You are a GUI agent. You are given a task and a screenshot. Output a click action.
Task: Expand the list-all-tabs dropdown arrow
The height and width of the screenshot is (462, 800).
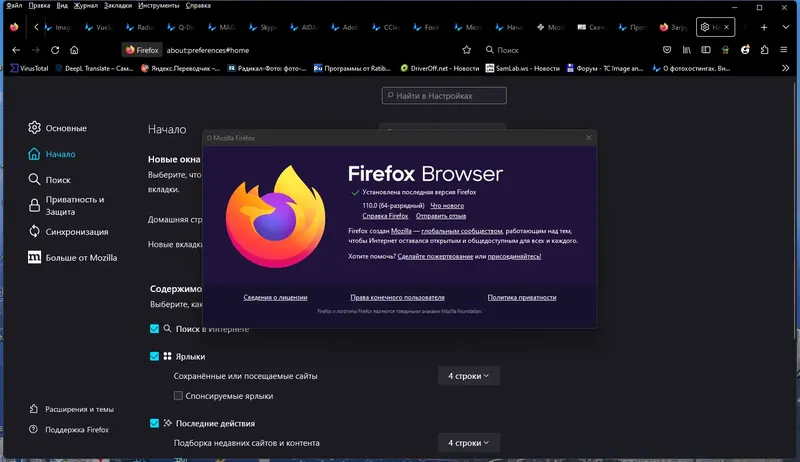786,27
